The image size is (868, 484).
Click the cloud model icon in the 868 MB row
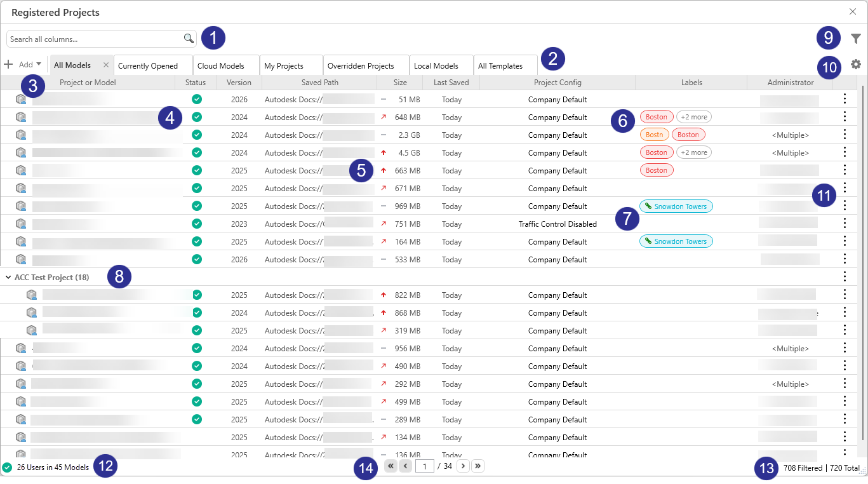tap(32, 313)
